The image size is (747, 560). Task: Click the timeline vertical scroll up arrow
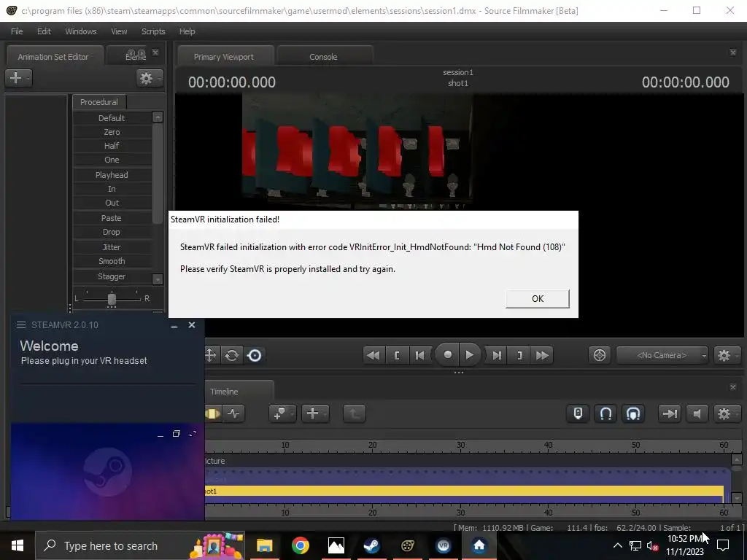(737, 459)
